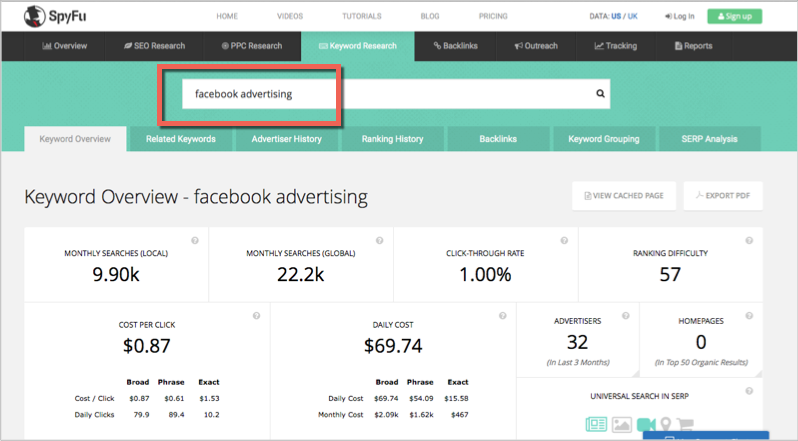Viewport: 798px width, 441px height.
Task: Select the Keyword Research nav section
Action: point(358,46)
